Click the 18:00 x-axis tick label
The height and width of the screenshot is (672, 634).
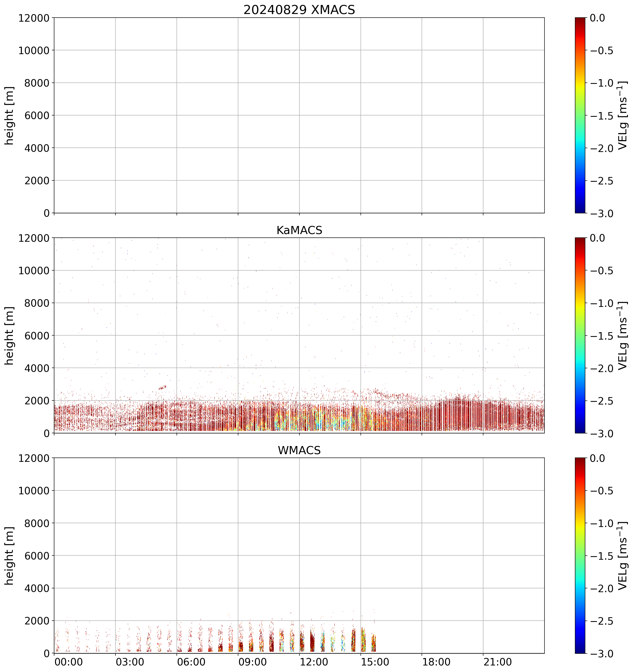coord(436,662)
